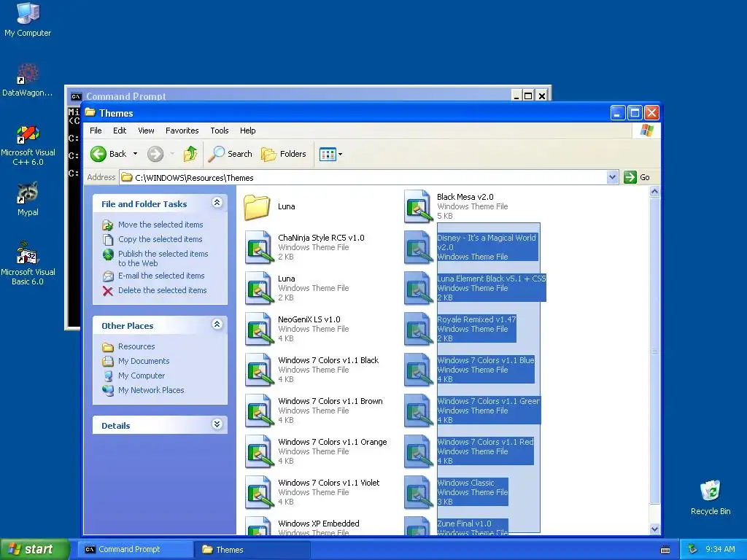
Task: Open the View menu
Action: (146, 131)
